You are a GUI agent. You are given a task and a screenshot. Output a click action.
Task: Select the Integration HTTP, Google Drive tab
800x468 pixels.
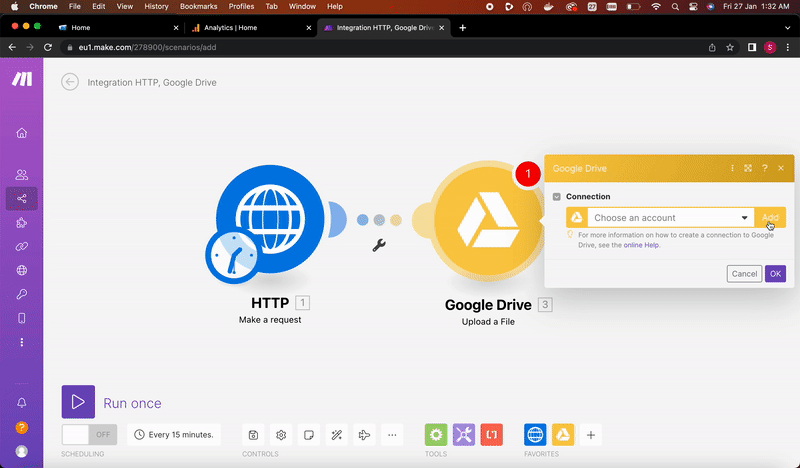383,28
